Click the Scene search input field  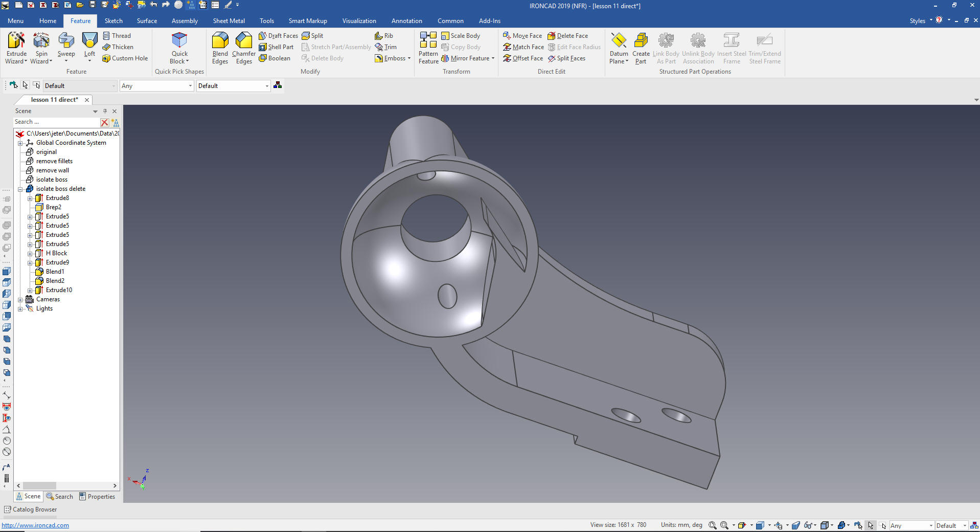(x=56, y=122)
